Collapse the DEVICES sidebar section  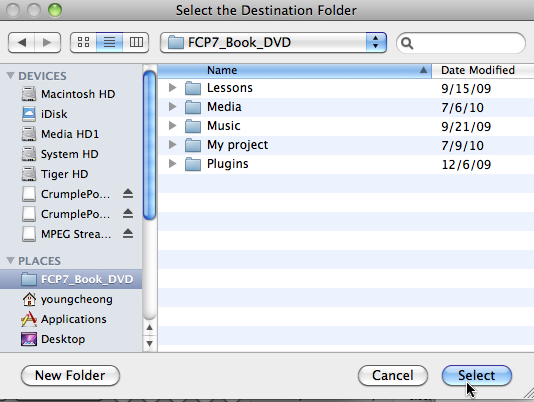pos(10,75)
